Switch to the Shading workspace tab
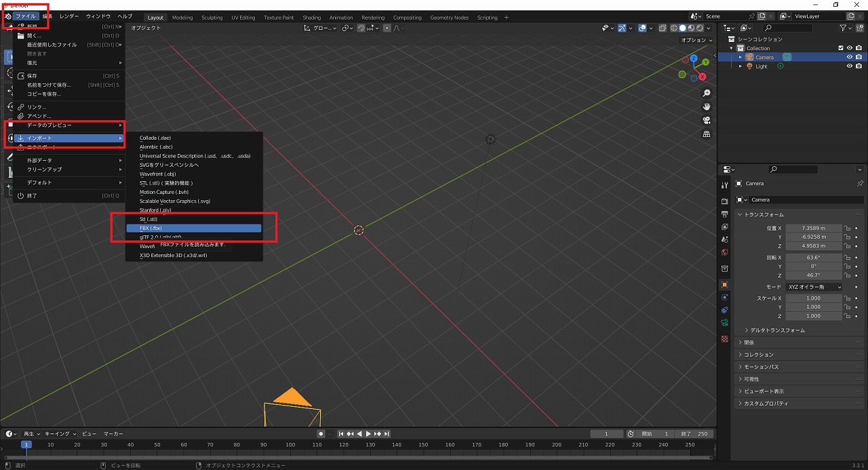 (x=311, y=18)
